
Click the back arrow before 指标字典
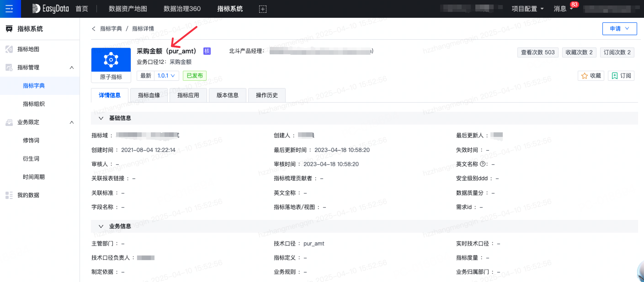point(94,29)
